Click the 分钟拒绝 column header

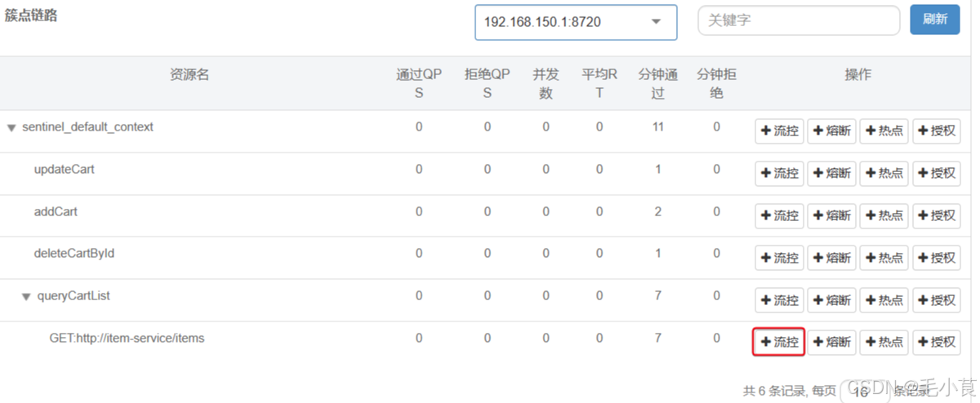[716, 83]
